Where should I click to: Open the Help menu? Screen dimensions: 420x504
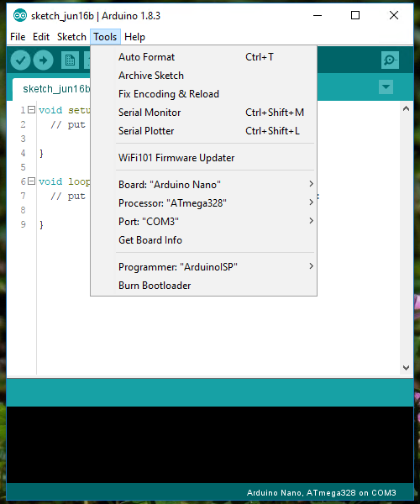click(134, 37)
